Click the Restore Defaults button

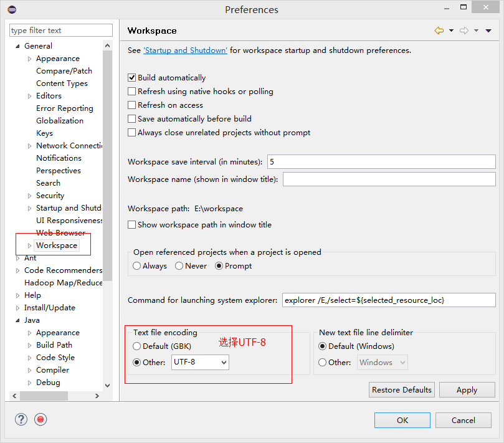(402, 389)
